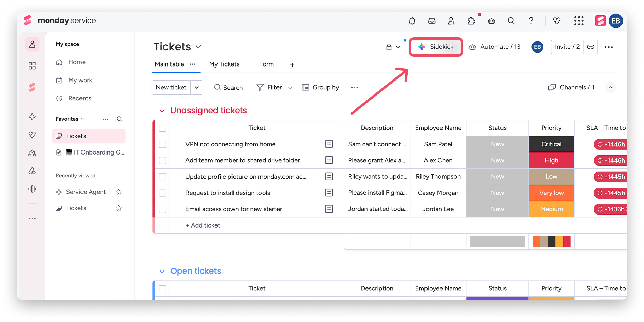
Task: Click the invite members icon in top bar
Action: [451, 21]
